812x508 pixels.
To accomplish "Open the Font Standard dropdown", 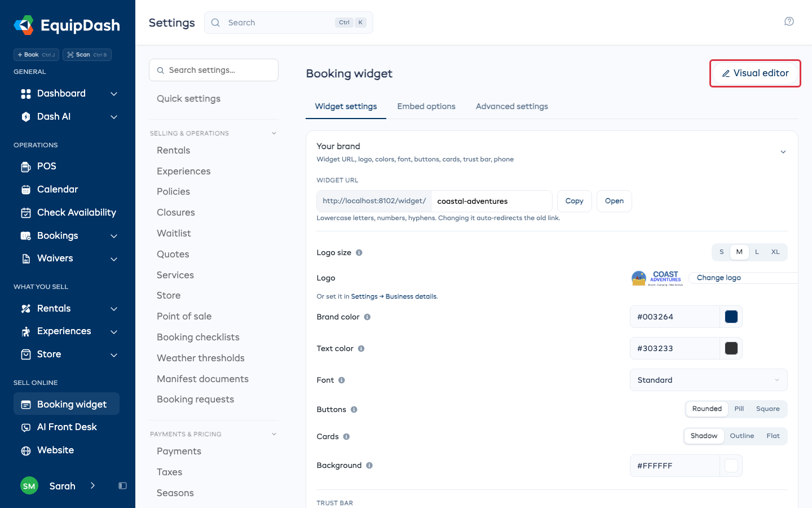I will tap(708, 380).
